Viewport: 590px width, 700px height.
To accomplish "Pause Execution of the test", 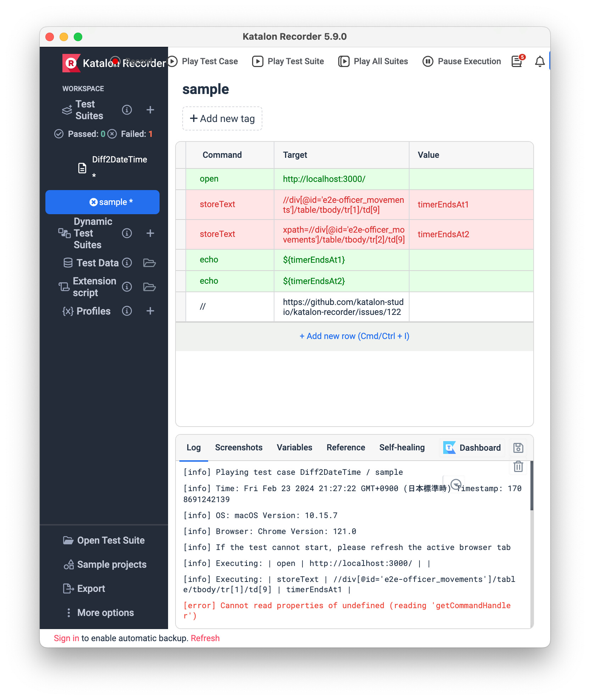I will [462, 61].
